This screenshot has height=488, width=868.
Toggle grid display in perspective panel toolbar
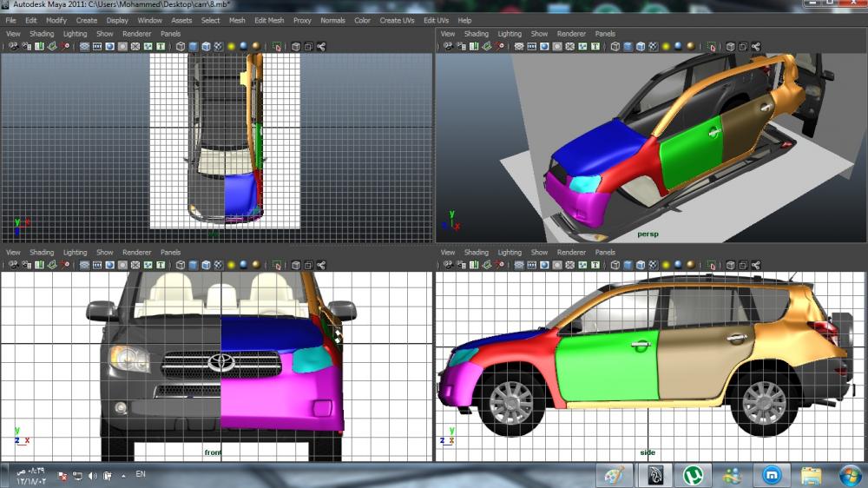pyautogui.click(x=519, y=47)
